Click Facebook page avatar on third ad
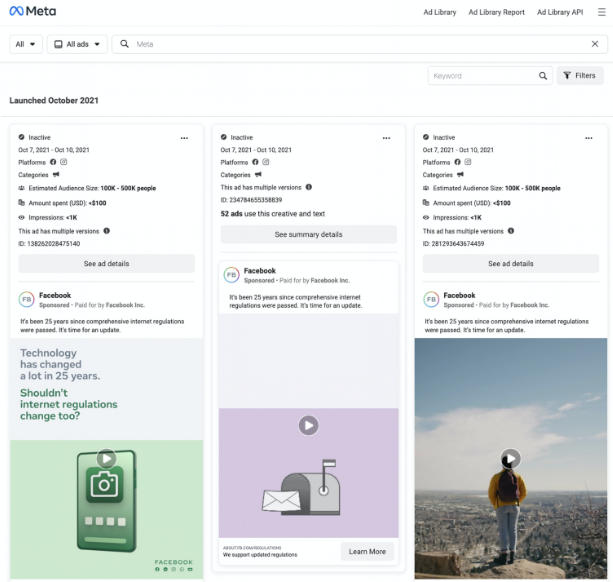This screenshot has width=613, height=582. (431, 299)
